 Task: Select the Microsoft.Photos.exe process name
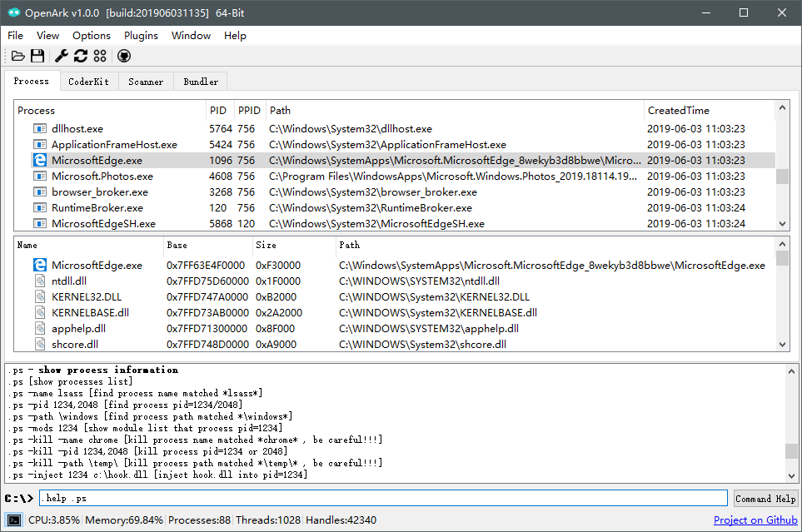tap(102, 176)
